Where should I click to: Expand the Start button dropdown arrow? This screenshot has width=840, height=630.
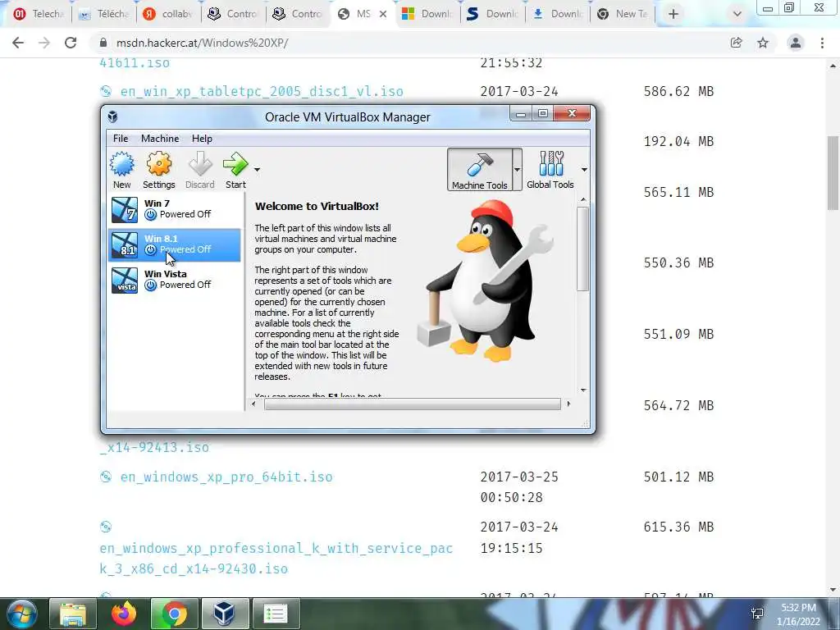(x=257, y=170)
